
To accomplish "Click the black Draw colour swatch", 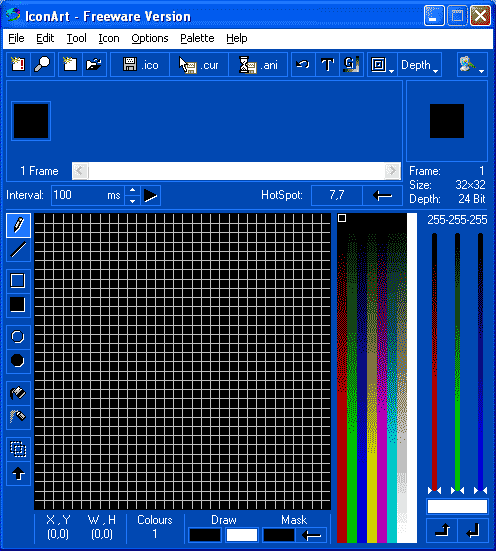I will pyautogui.click(x=205, y=536).
